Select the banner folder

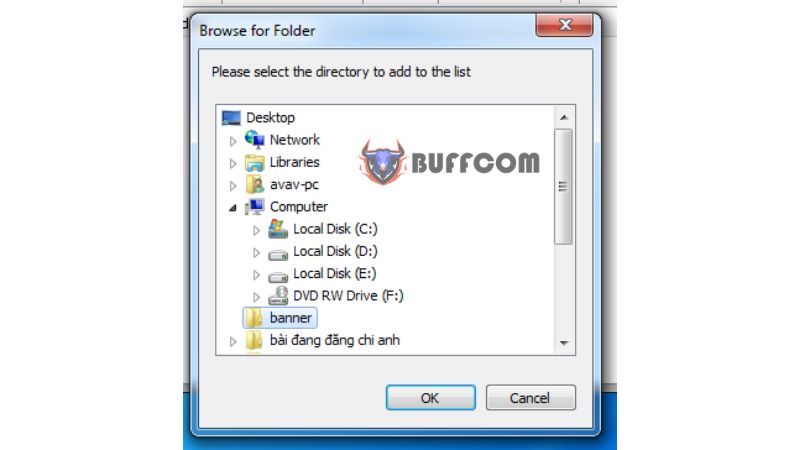point(280,318)
